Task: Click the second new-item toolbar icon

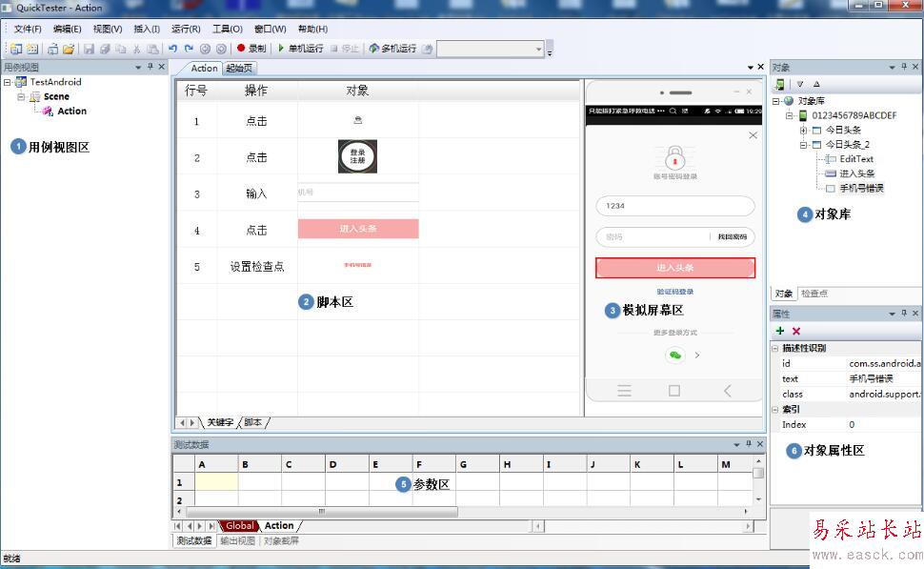Action: pyautogui.click(x=32, y=49)
